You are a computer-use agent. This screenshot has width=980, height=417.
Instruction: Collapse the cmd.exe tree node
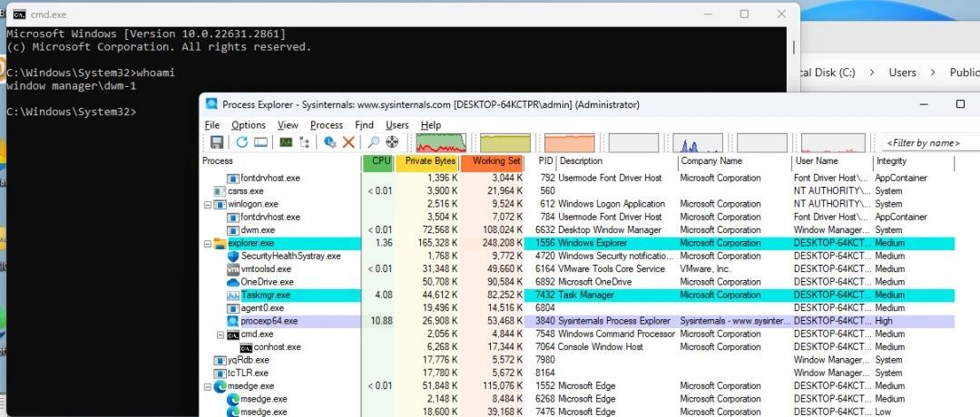coord(220,334)
